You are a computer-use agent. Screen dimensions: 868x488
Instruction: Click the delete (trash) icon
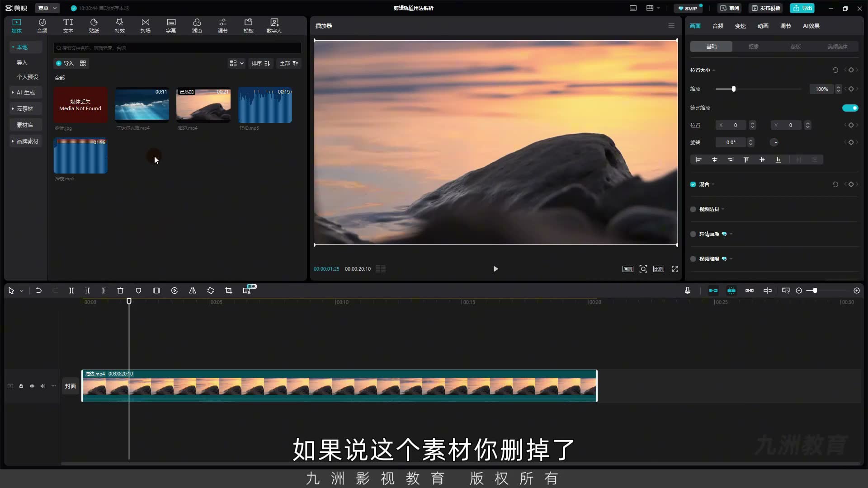(120, 291)
